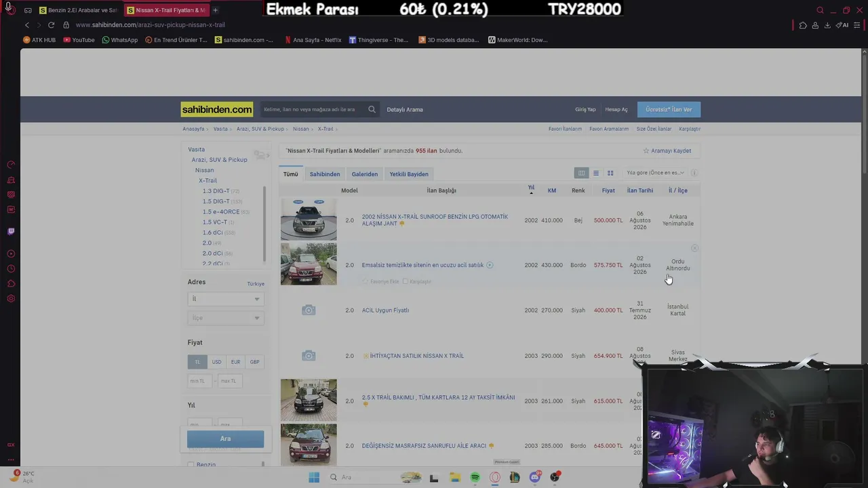
Task: Sort results by the Fiyat column header
Action: pyautogui.click(x=608, y=190)
